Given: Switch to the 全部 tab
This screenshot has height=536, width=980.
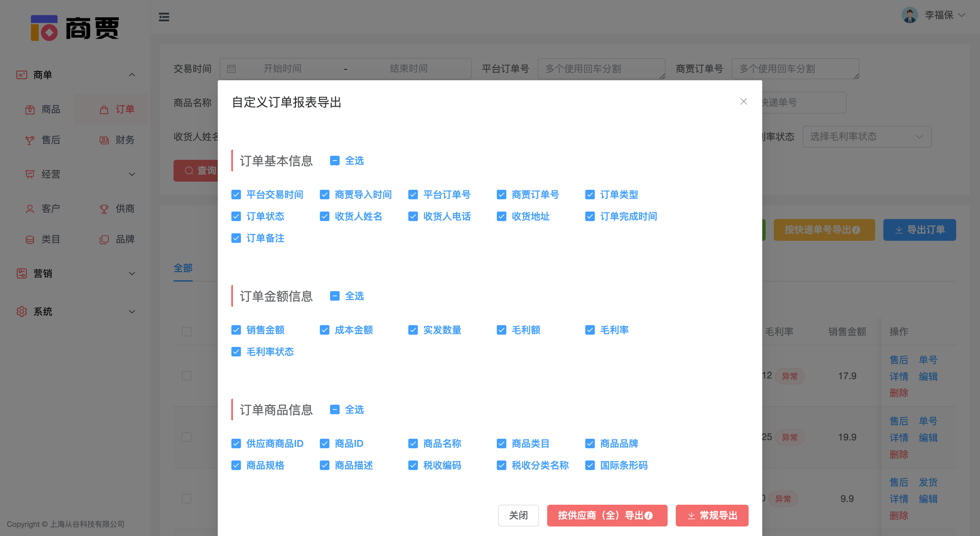Looking at the screenshot, I should 183,268.
